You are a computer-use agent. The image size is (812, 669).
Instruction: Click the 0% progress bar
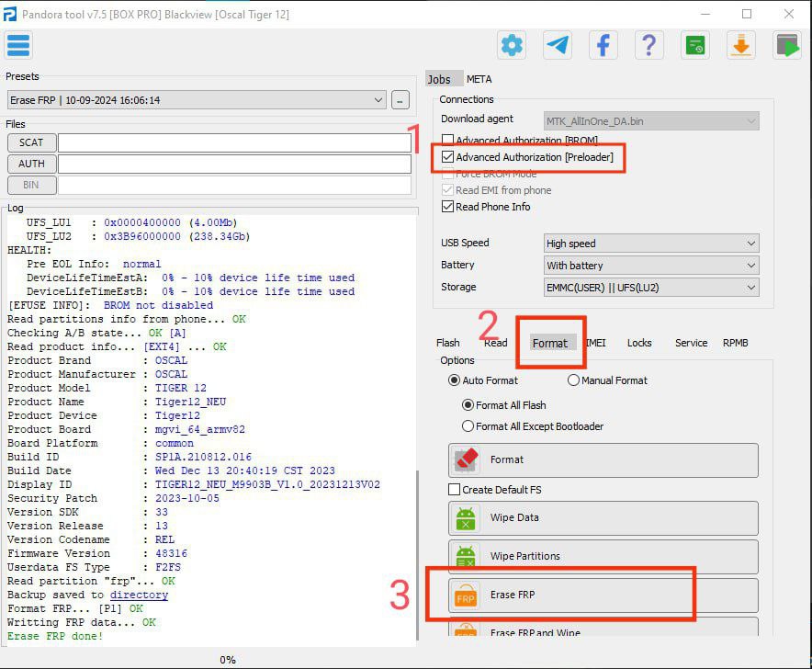[228, 660]
